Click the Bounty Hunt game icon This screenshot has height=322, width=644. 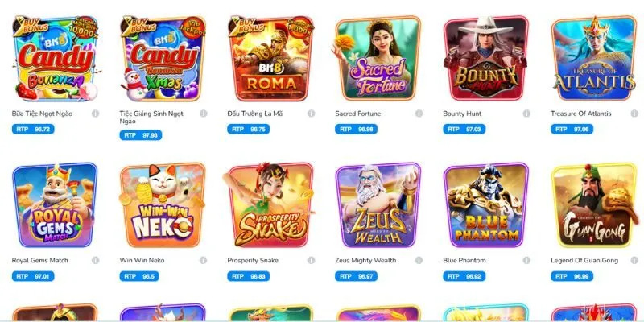(x=486, y=58)
